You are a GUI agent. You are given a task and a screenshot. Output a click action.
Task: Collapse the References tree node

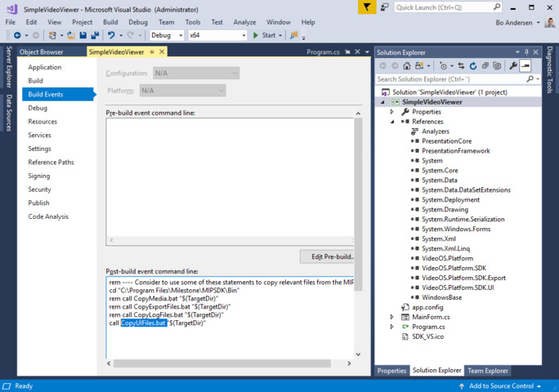click(x=392, y=122)
